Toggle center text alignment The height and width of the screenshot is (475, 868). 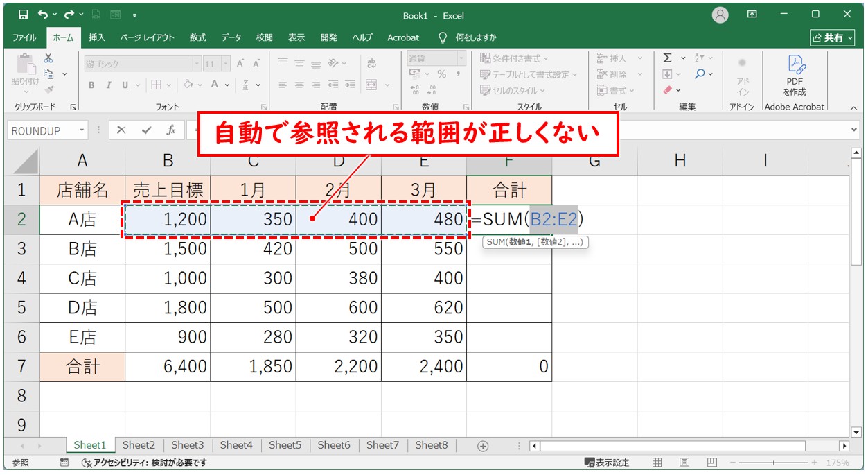[299, 85]
